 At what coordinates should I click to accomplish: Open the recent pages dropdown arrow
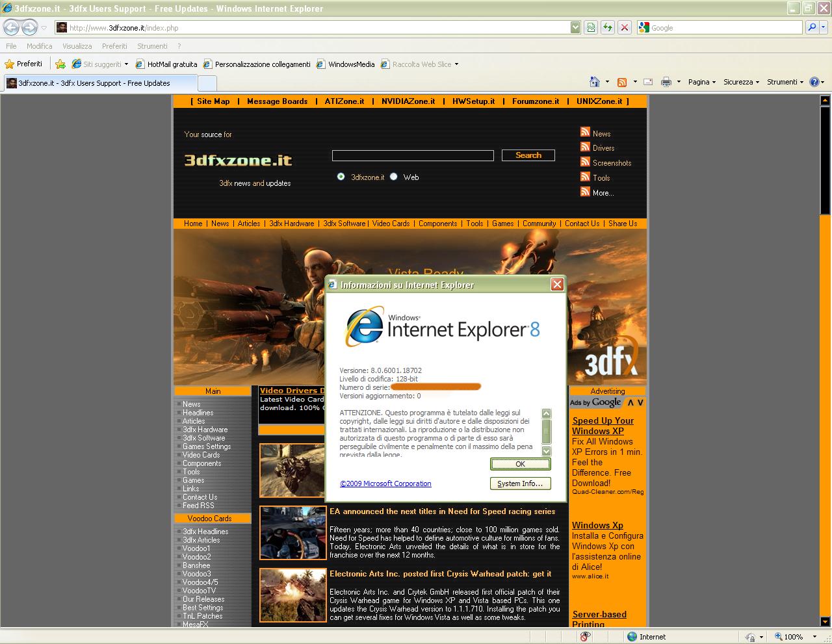[x=44, y=28]
